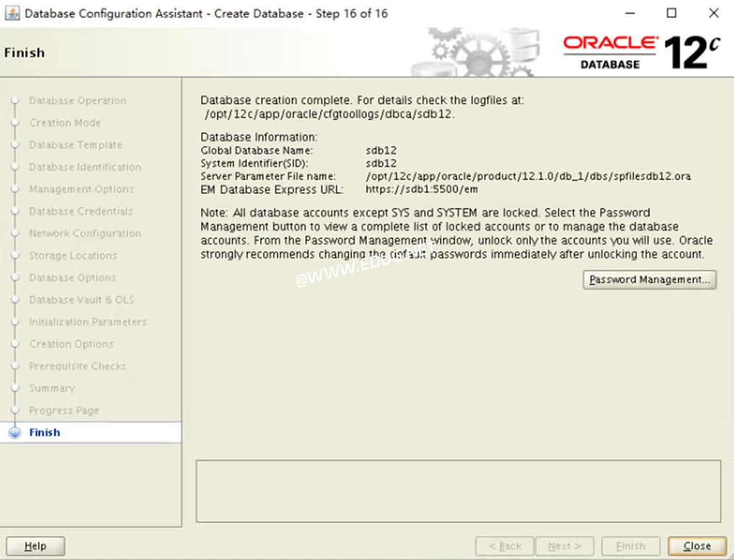734x560 pixels.
Task: Click the Global Database Name value sdb12
Action: click(x=381, y=150)
